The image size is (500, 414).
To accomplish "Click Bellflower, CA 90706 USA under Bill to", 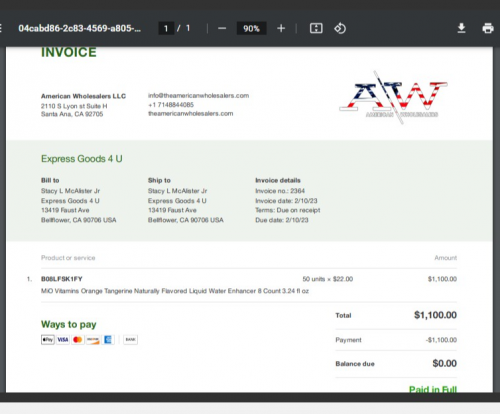I will [x=79, y=220].
